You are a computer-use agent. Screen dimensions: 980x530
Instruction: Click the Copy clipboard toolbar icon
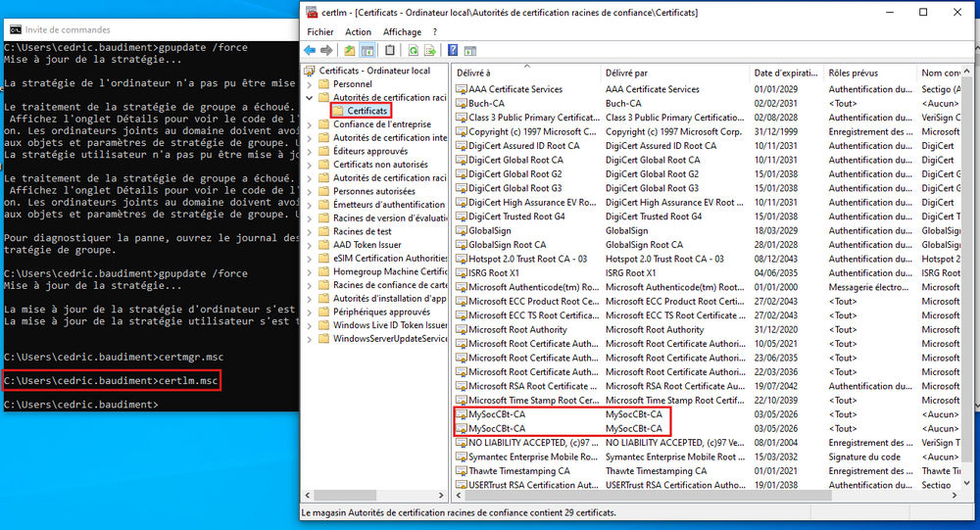pyautogui.click(x=390, y=50)
